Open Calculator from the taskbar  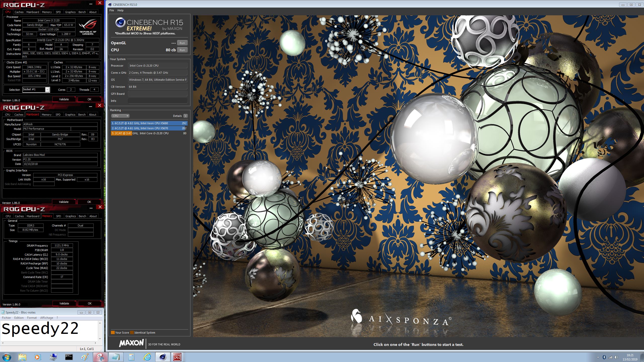tap(131, 357)
